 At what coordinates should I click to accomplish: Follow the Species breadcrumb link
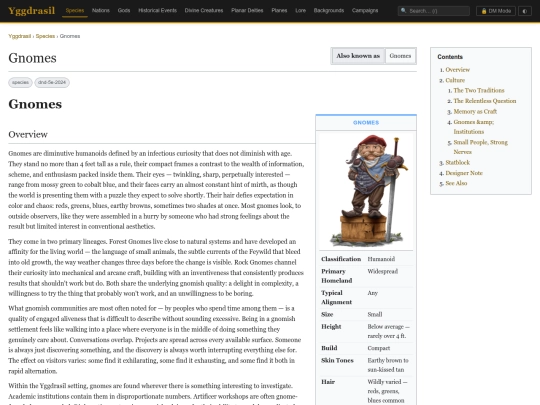[x=45, y=36]
